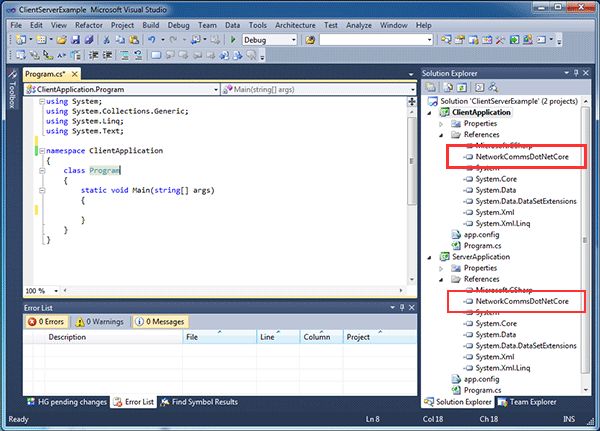Screen dimensions: 600x431
Task: Collapse the namespace ClientApplication code block
Action: pos(42,151)
